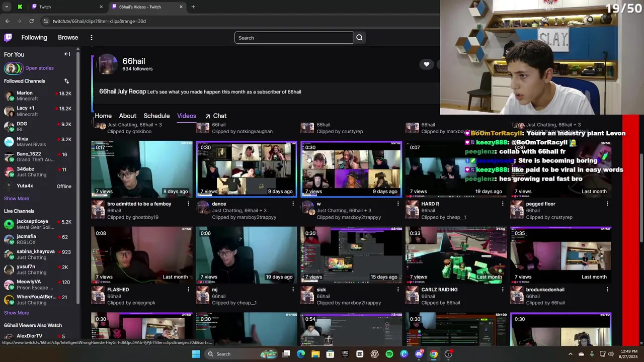Open jacksepticeye's live channel
Viewport: 644px width, 362px height.
click(38, 224)
